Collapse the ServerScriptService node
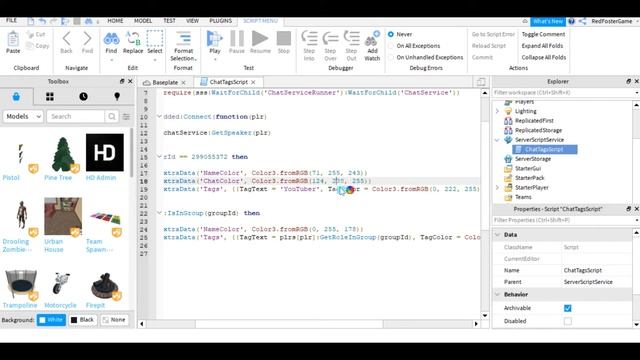Screen dimensions: 640x360 497,140
